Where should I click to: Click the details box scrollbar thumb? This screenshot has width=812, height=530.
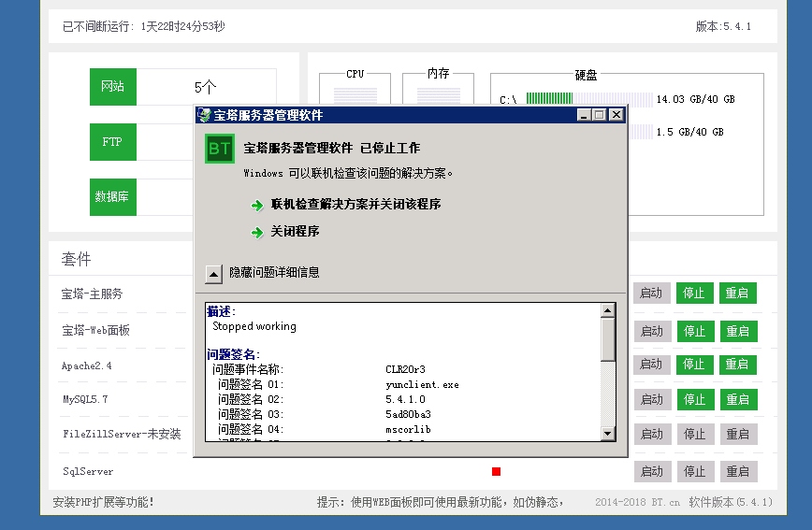coord(608,339)
